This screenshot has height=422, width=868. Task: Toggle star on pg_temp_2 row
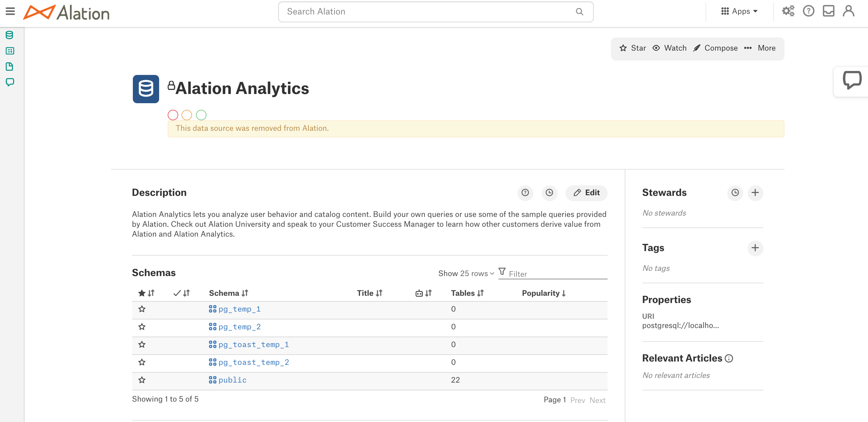pos(142,327)
